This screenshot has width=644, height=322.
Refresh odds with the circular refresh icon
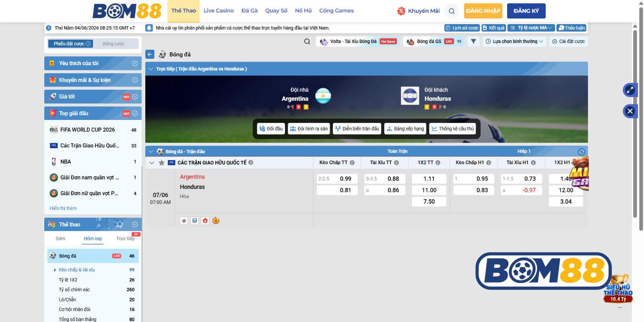click(581, 152)
